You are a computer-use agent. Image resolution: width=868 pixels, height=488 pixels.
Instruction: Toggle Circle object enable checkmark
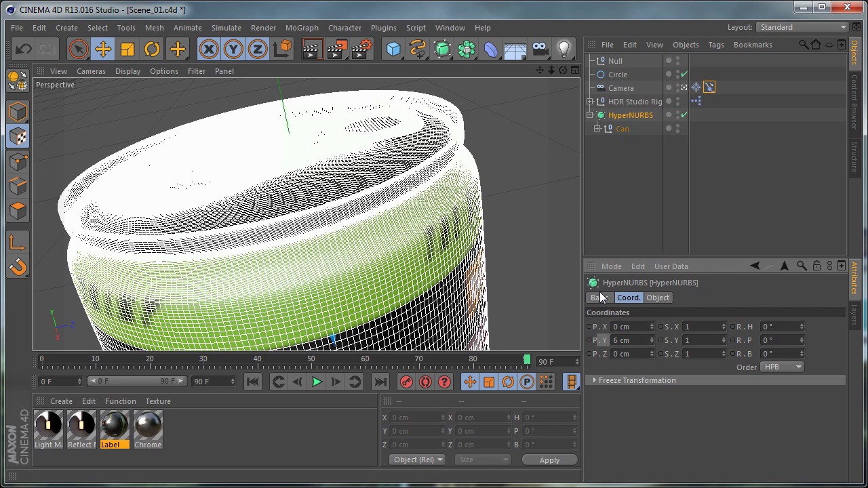684,75
